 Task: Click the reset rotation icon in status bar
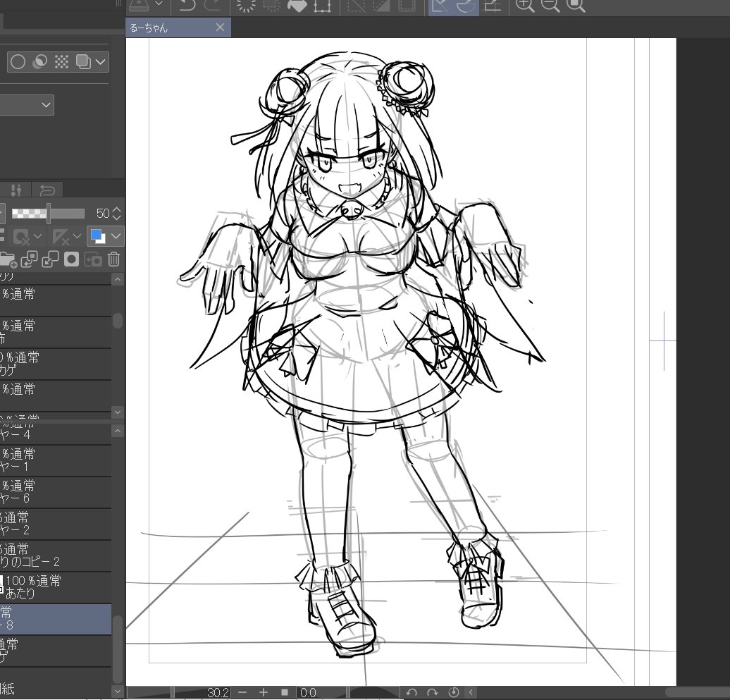pos(454,692)
